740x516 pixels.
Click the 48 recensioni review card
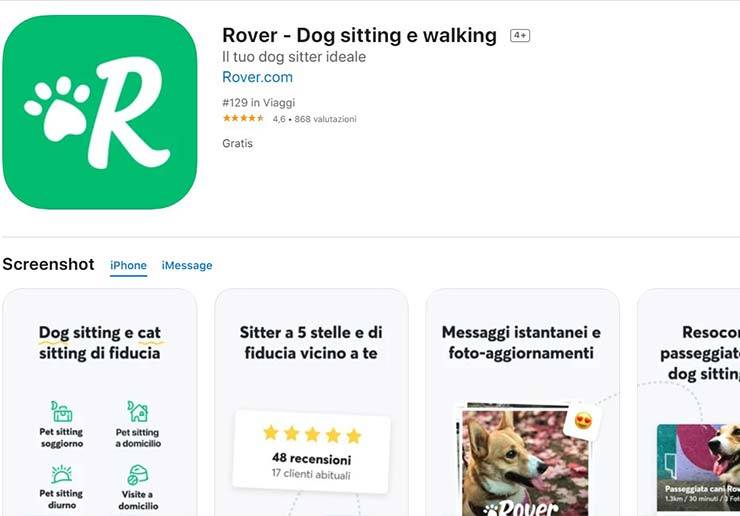(x=311, y=452)
